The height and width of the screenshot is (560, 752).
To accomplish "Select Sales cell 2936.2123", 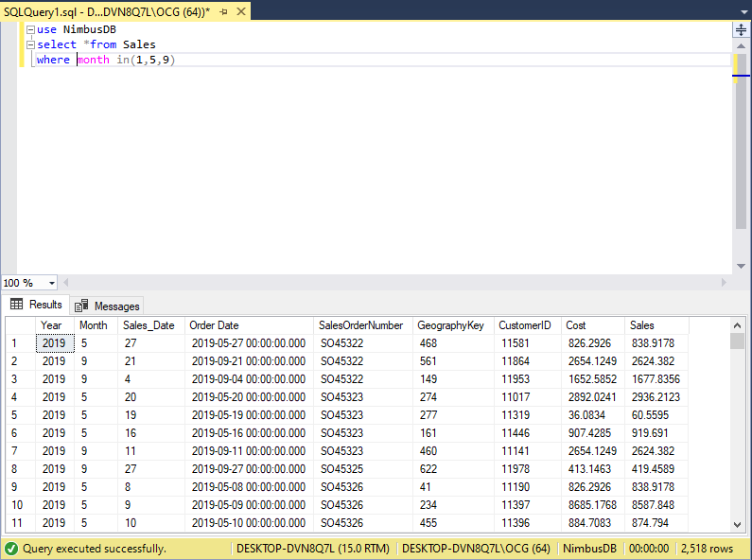I will 656,397.
